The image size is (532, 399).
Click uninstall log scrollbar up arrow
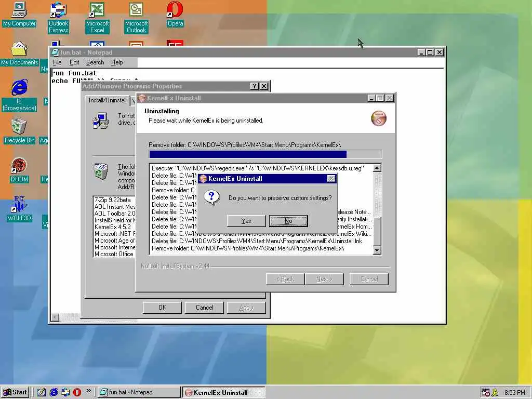377,168
